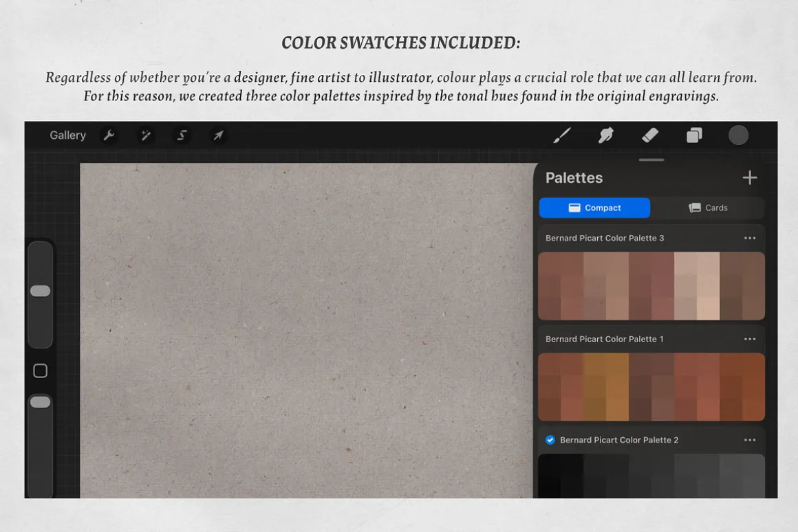Switch to Cards palette view
Image resolution: width=798 pixels, height=532 pixels.
pos(708,208)
